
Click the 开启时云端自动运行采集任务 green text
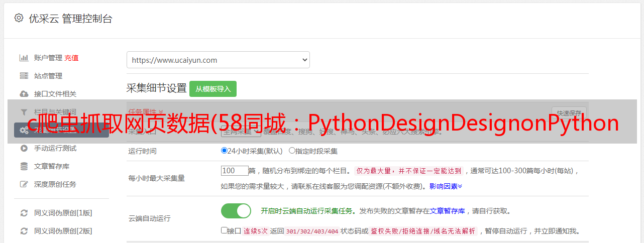(x=307, y=211)
